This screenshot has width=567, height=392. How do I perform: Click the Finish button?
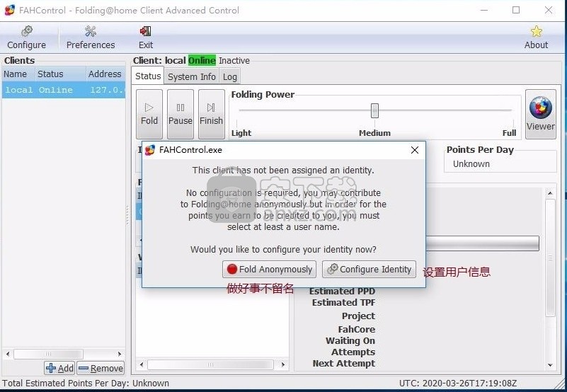(x=211, y=114)
